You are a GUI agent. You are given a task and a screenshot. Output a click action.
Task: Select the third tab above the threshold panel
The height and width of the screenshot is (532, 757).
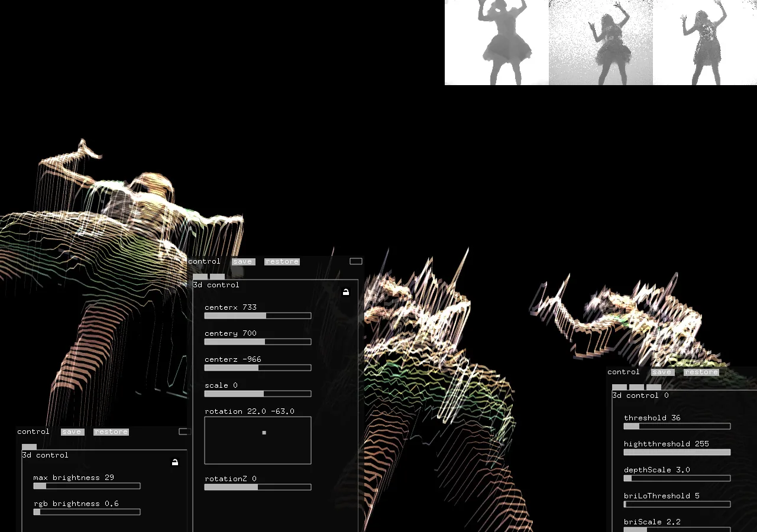coord(654,387)
